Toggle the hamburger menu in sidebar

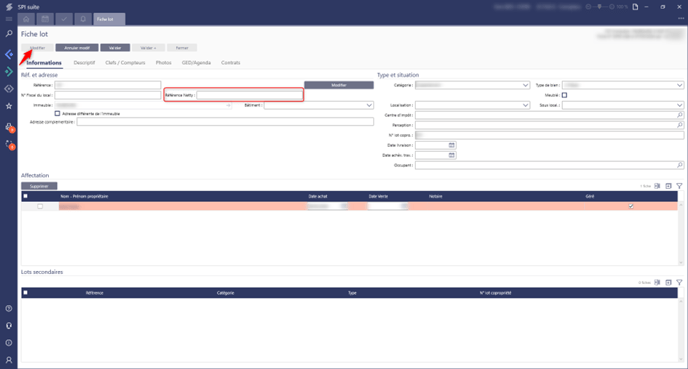(9, 19)
